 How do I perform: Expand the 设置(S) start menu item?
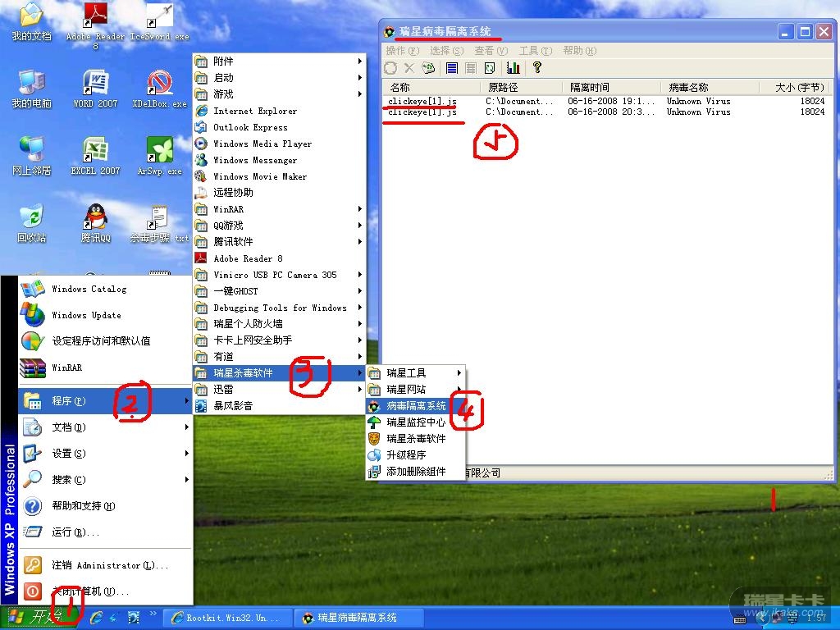tap(105, 453)
